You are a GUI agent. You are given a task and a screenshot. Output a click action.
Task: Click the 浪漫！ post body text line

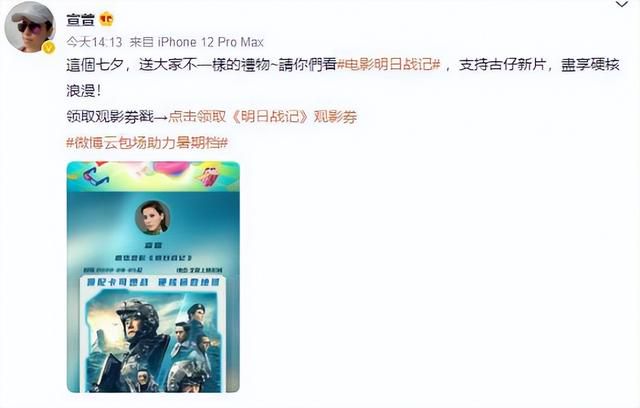83,91
